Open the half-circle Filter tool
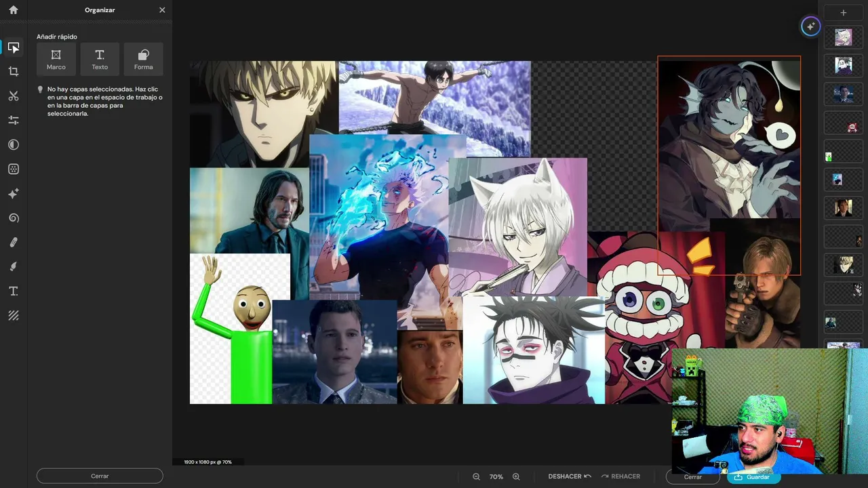 point(14,144)
